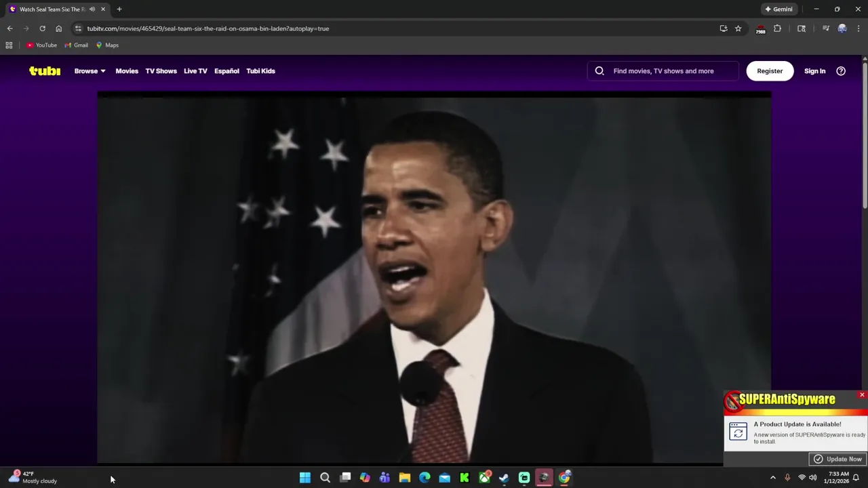
Task: Click the Register button
Action: point(770,70)
